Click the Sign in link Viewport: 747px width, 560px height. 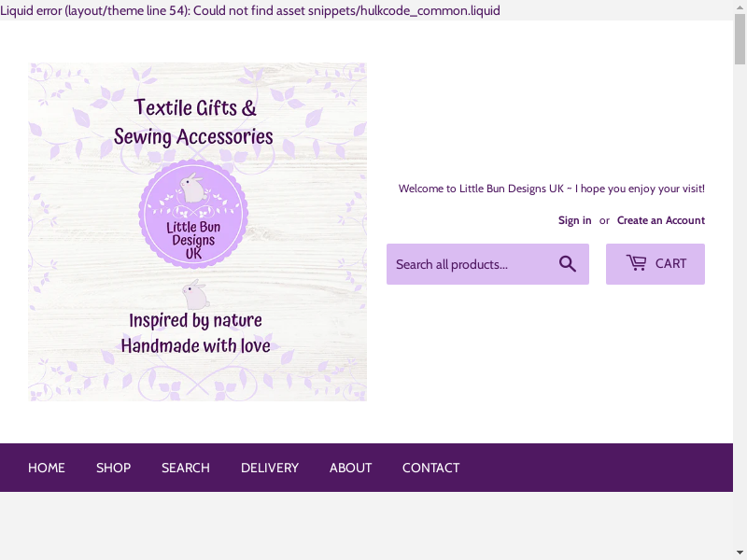pos(574,220)
